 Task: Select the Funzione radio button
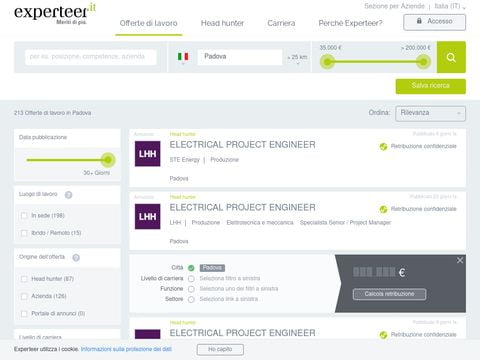tap(191, 289)
